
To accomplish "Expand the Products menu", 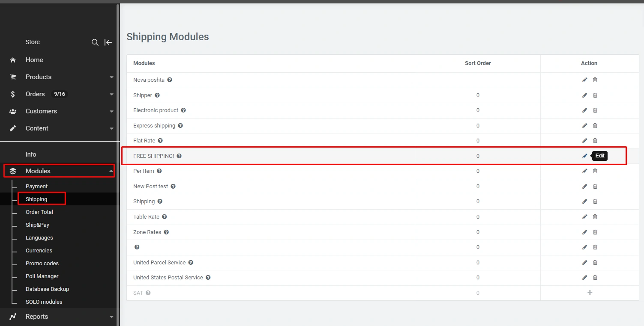I will coord(111,77).
